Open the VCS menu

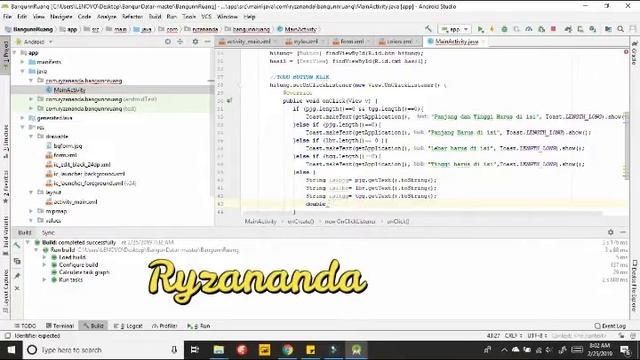[x=207, y=17]
